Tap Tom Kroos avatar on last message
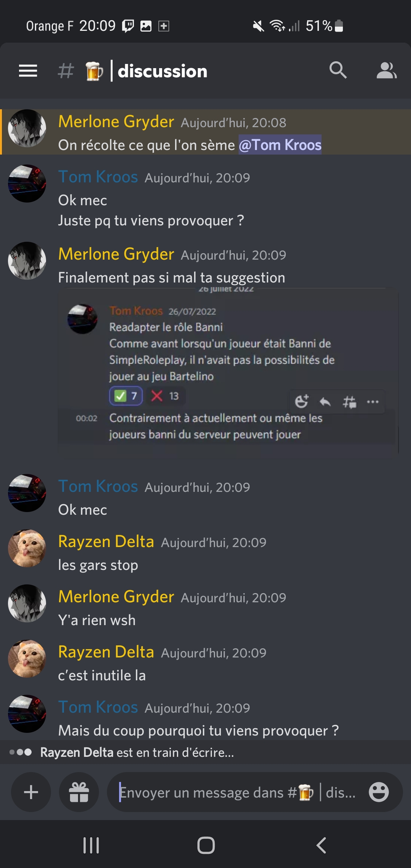 [x=27, y=714]
